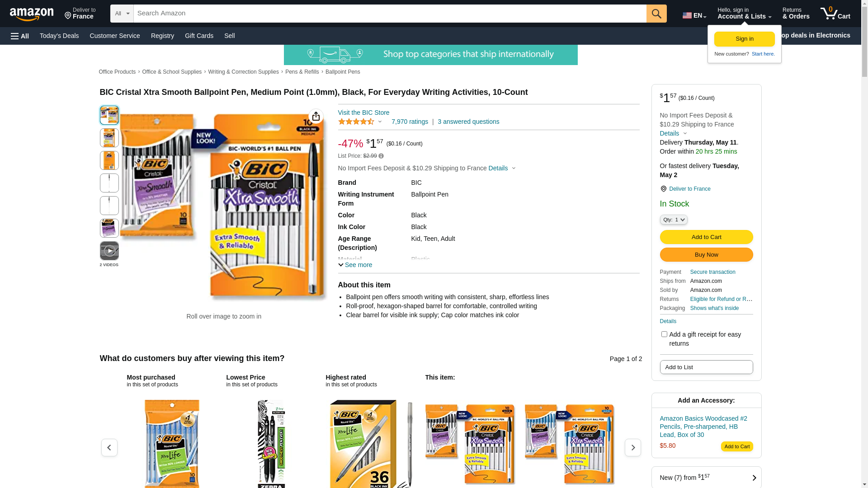Expand See more product details
Screen dimensions: 868x488
(355, 265)
